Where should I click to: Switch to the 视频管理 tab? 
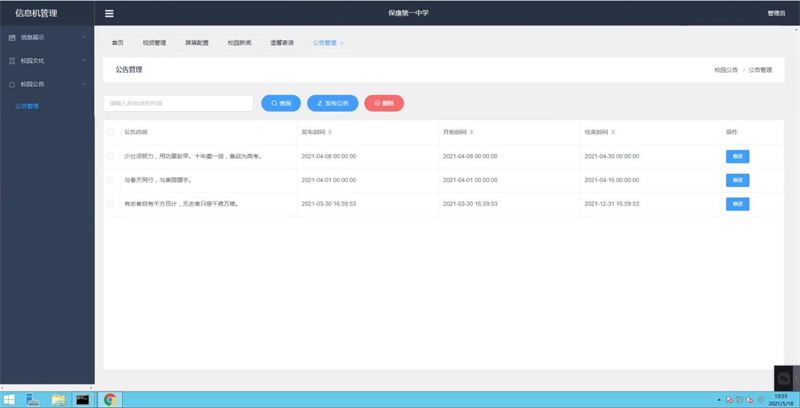tap(154, 43)
